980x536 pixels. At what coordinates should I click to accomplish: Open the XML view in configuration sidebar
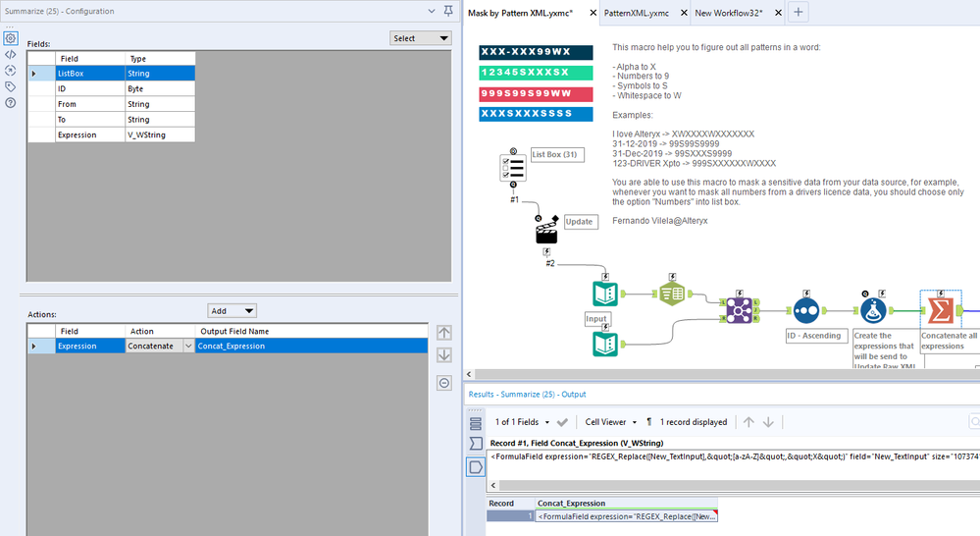click(10, 54)
